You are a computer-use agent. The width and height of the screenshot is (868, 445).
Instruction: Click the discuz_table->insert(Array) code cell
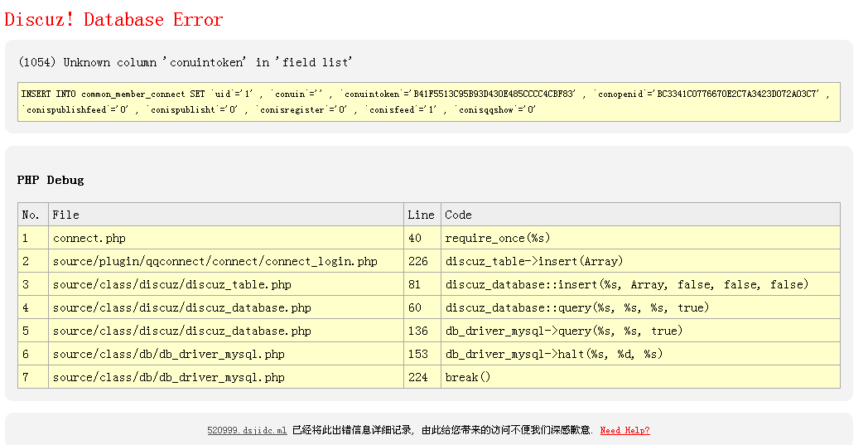pyautogui.click(x=533, y=261)
